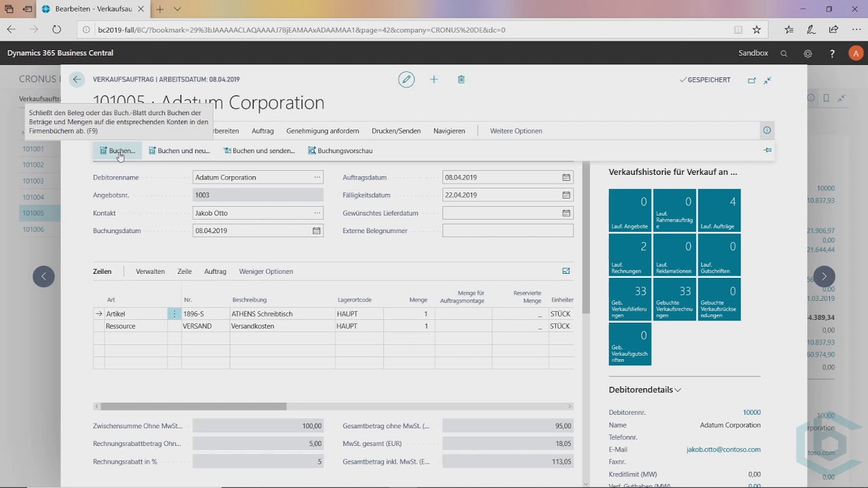Open the Lauf. Aufträge tile showing 4
Screen dimensions: 868x488
(x=719, y=210)
